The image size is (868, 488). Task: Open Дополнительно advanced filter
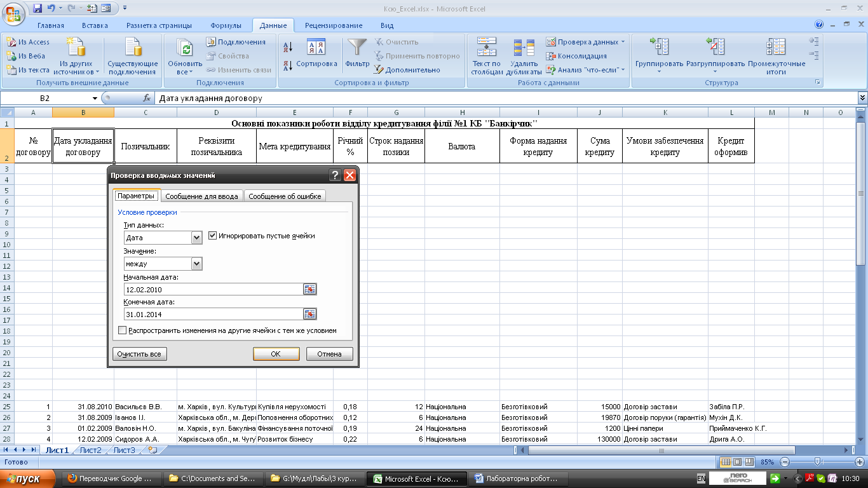point(407,70)
